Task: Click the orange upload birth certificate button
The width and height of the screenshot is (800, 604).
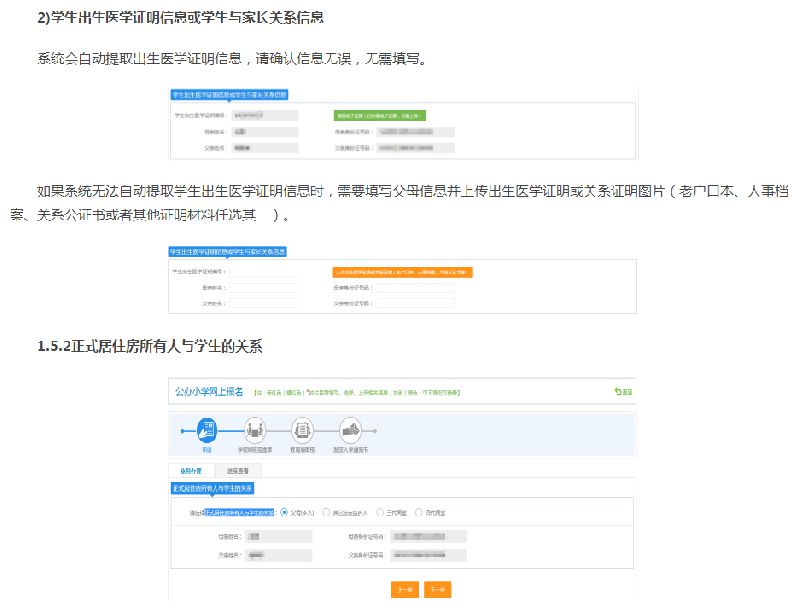Action: click(x=402, y=272)
